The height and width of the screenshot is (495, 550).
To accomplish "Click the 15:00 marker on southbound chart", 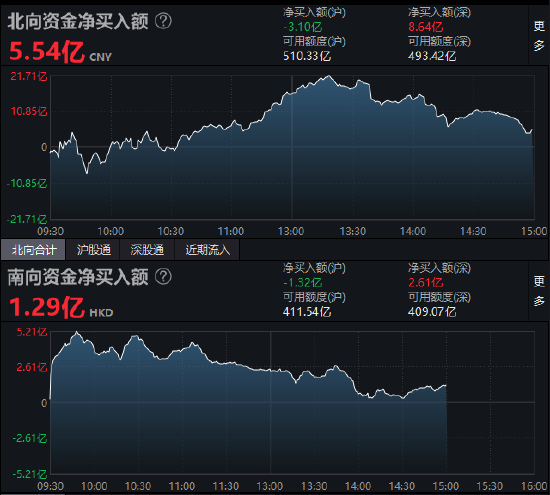I will [x=445, y=486].
